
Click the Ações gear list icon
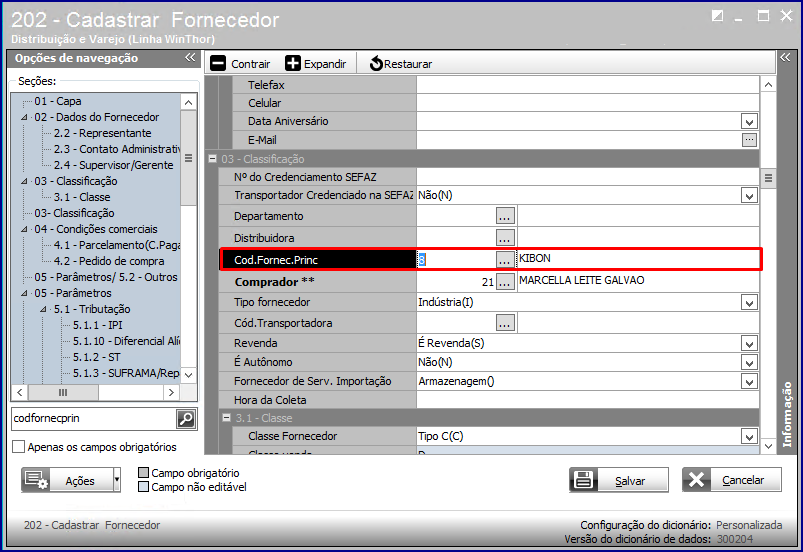tap(36, 480)
